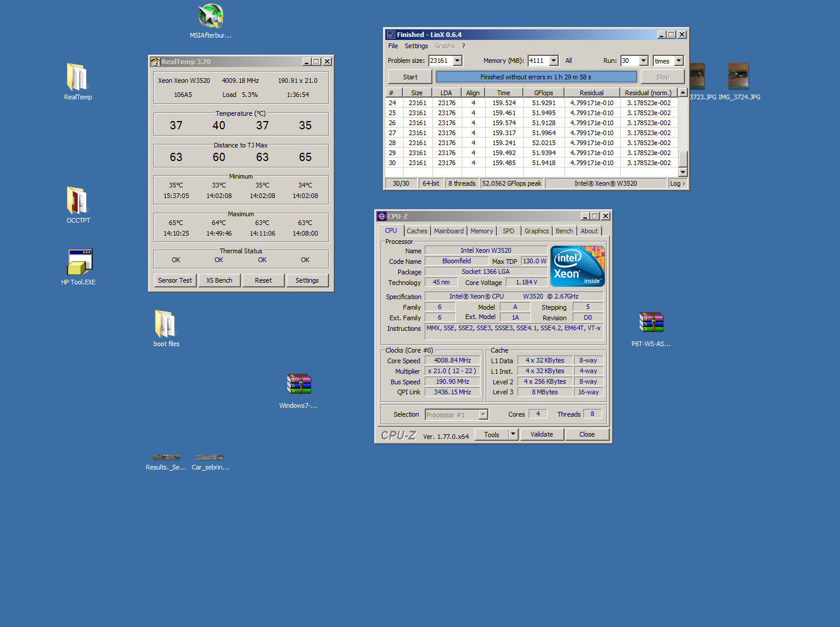The height and width of the screenshot is (627, 840).
Task: Click Tools button in CPU-Z
Action: coord(492,435)
